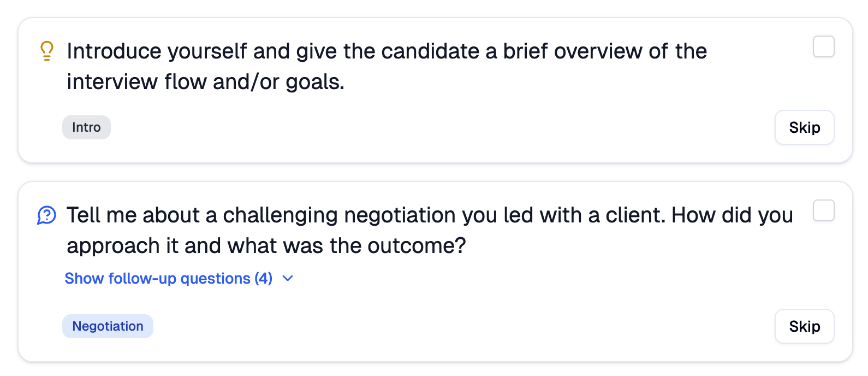
Task: Select the Negotiation tag
Action: pyautogui.click(x=108, y=326)
